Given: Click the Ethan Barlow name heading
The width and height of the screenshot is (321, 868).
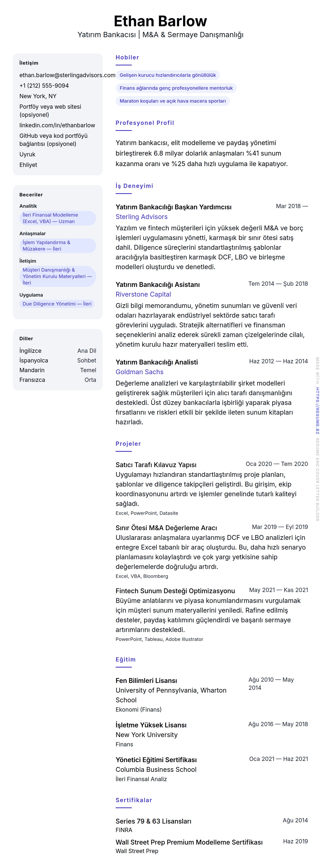Looking at the screenshot, I should click(160, 21).
